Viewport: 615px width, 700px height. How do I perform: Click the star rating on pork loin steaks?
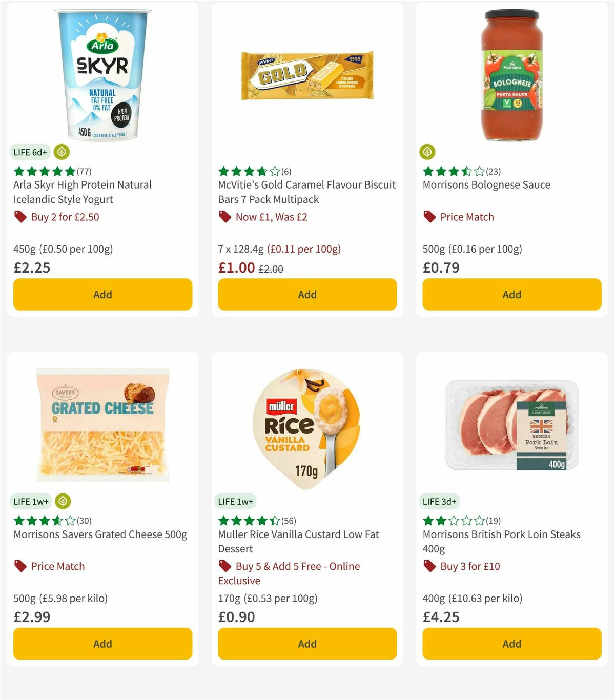click(x=454, y=521)
